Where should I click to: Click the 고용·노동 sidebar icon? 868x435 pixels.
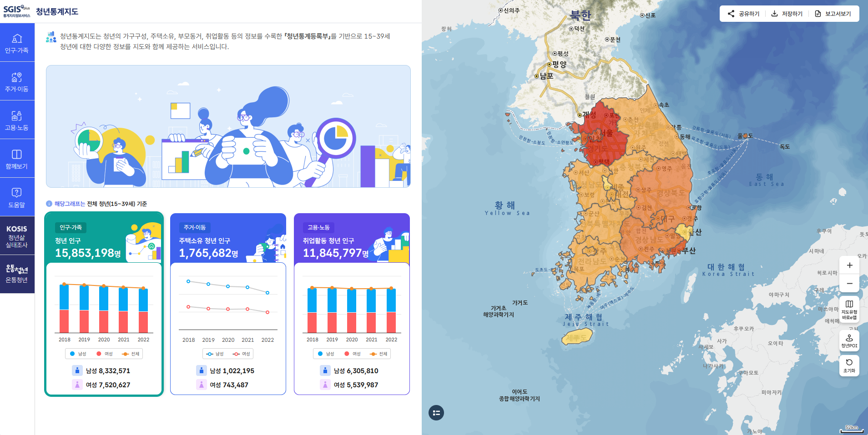17,120
